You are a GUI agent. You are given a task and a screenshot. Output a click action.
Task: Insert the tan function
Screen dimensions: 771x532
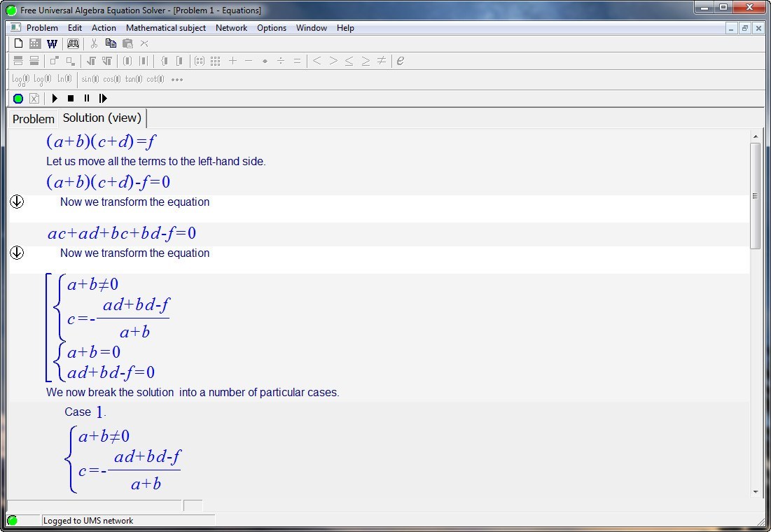[133, 79]
